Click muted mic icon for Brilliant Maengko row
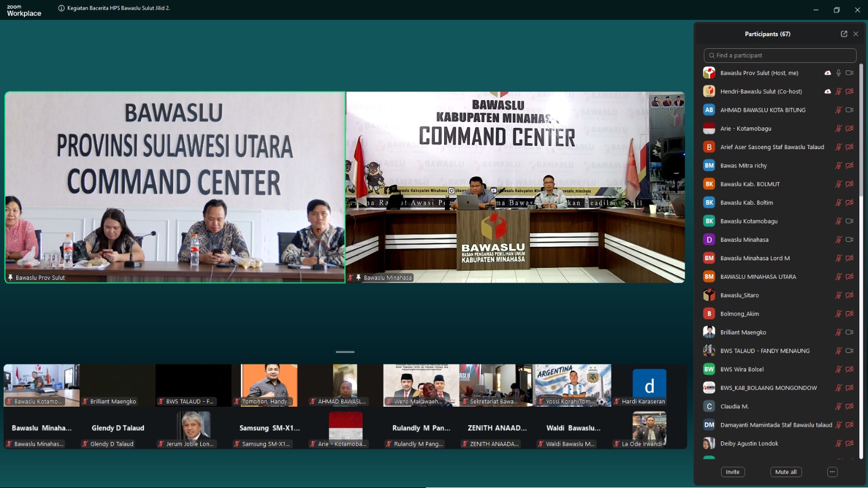This screenshot has width=868, height=488. pyautogui.click(x=839, y=332)
